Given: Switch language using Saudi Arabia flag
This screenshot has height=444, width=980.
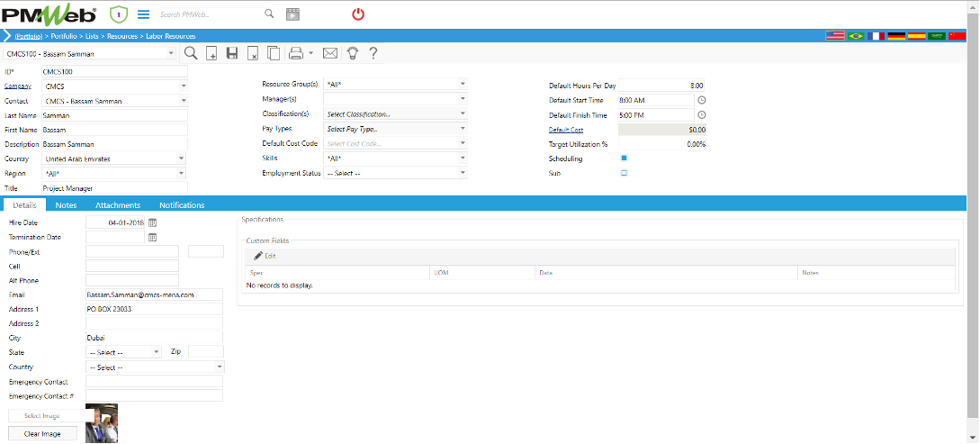Looking at the screenshot, I should pos(937,36).
